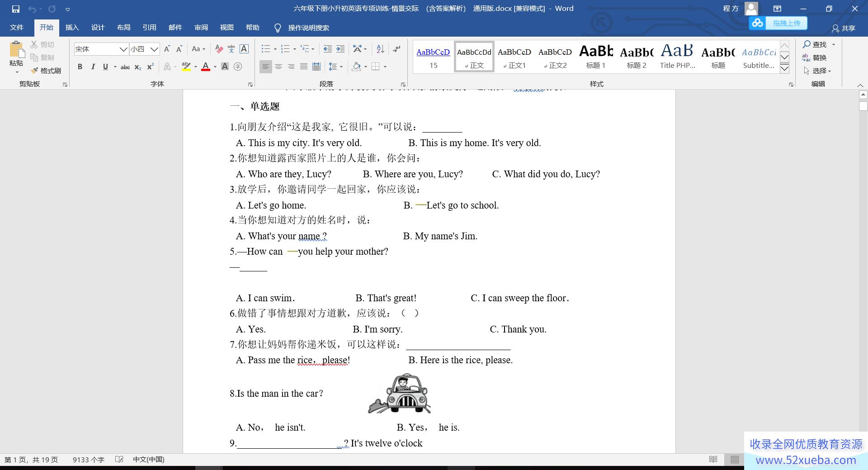Click the Paste clipboard icon
868x470 pixels.
16,49
